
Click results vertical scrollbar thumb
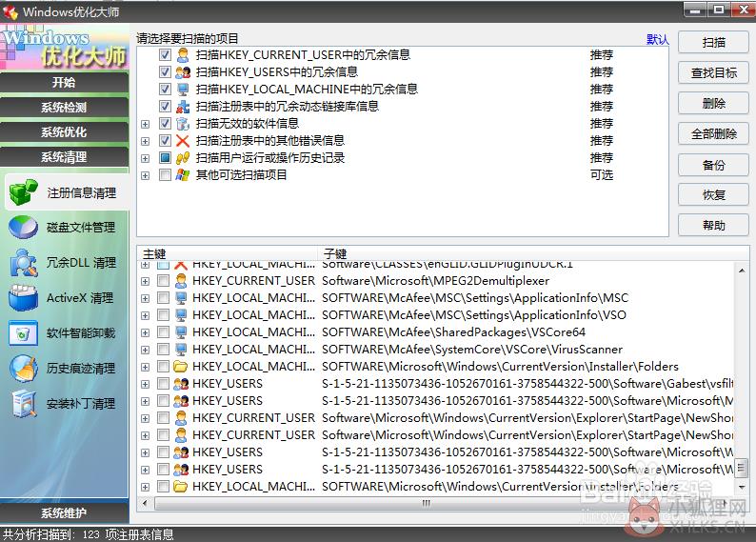click(742, 469)
